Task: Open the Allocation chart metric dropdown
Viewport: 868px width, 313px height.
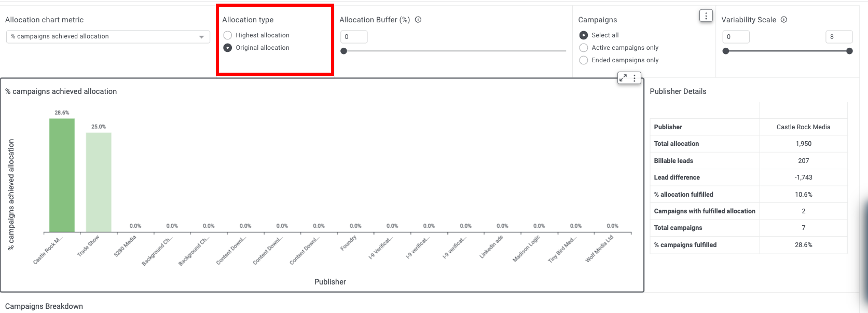Action: pos(108,36)
